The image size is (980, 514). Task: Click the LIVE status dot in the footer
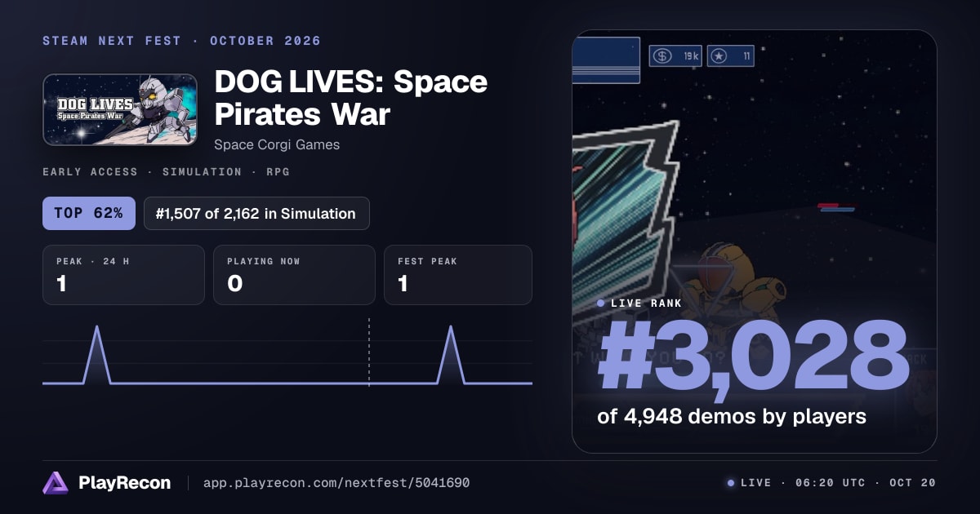pos(731,483)
